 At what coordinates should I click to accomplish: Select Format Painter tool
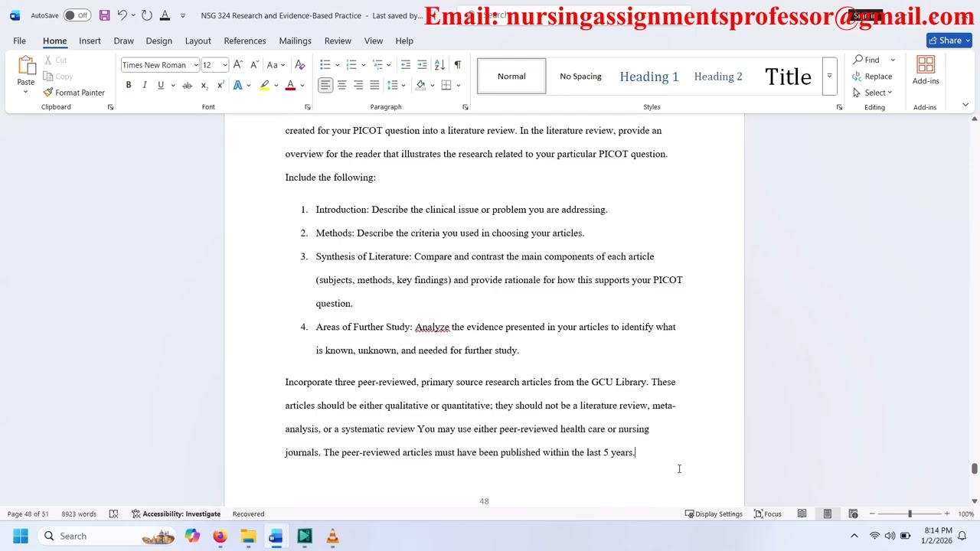click(x=74, y=93)
